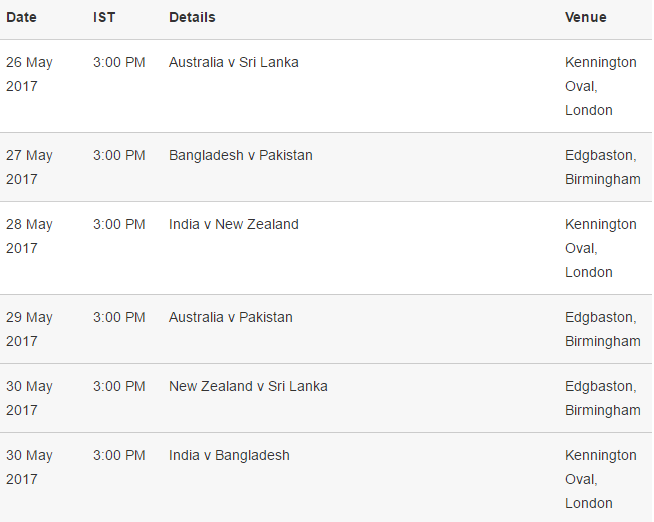The image size is (654, 522).
Task: Select the "India v Bangladesh" match entry
Action: tap(229, 455)
